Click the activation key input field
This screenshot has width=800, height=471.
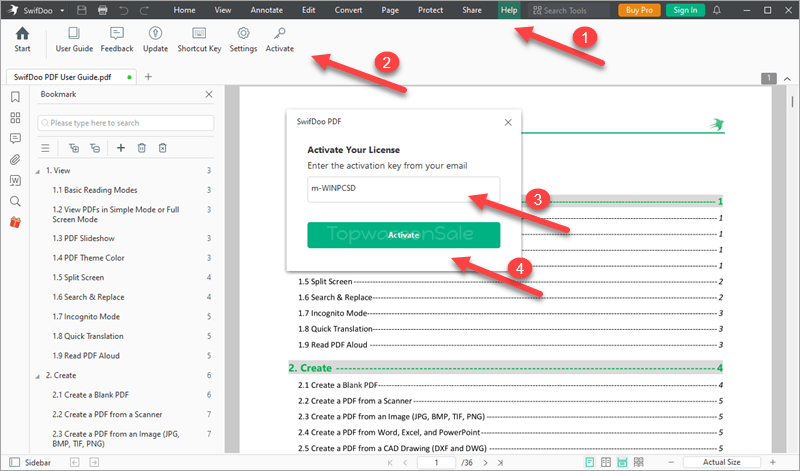click(403, 189)
